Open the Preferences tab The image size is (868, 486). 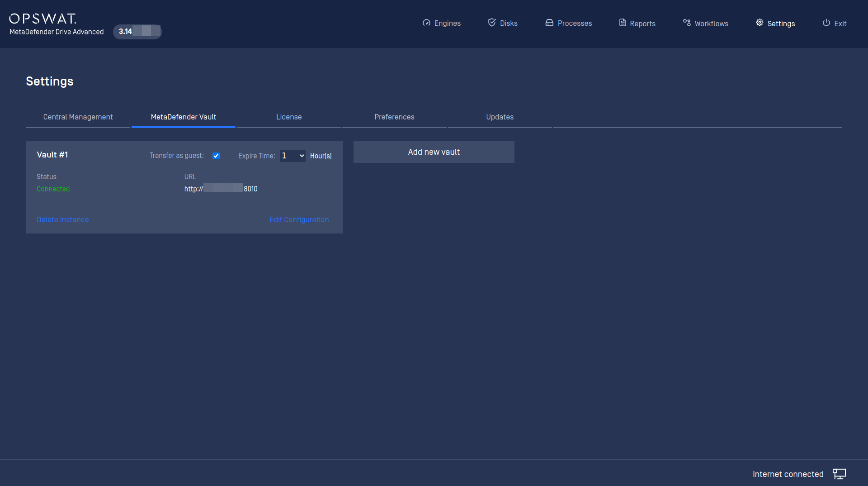(x=394, y=117)
